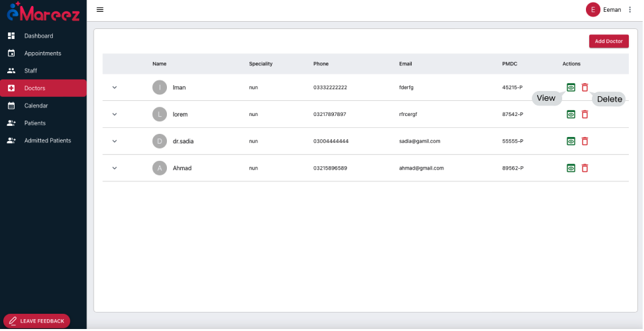The height and width of the screenshot is (331, 644).
Task: Click phone number 03332222222
Action: coord(330,88)
